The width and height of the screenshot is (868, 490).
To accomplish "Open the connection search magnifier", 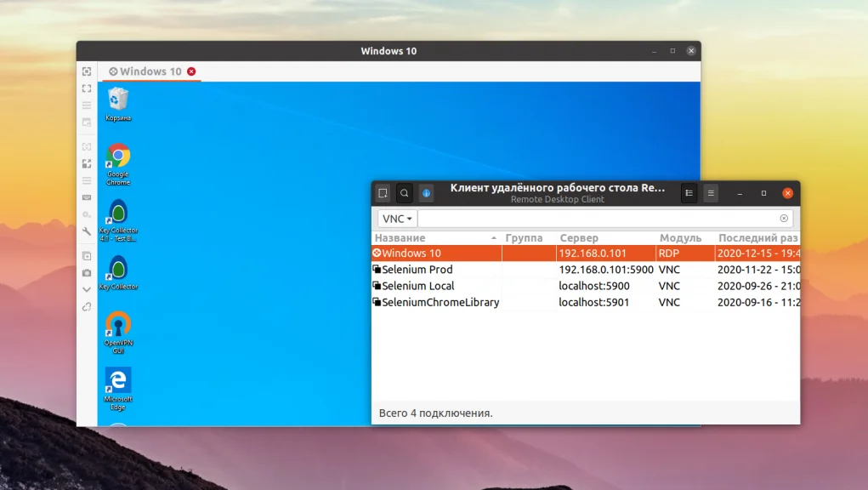I will point(404,193).
